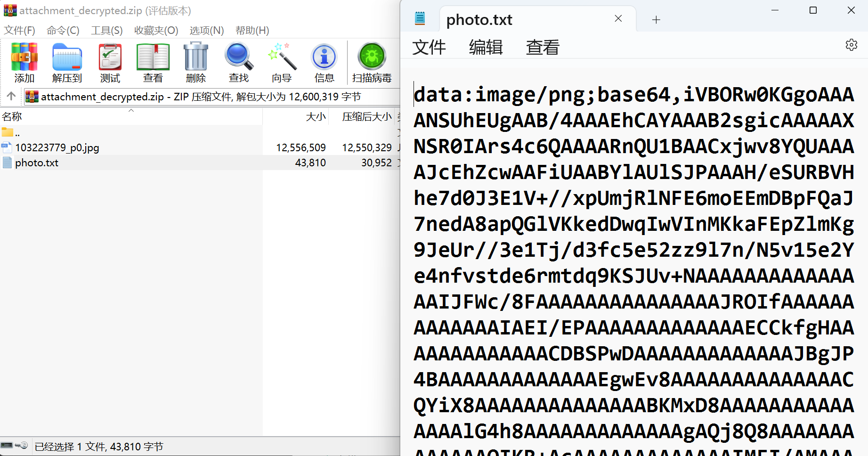Click the 添加 (Add) toolbar icon

coord(24,62)
